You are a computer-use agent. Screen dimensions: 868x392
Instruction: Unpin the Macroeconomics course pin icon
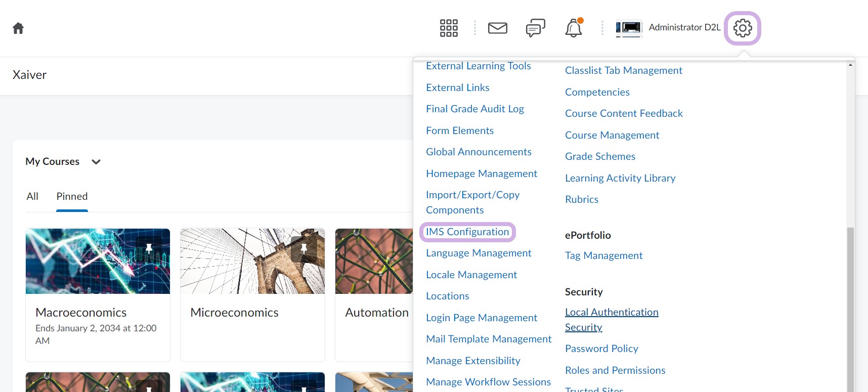point(149,248)
